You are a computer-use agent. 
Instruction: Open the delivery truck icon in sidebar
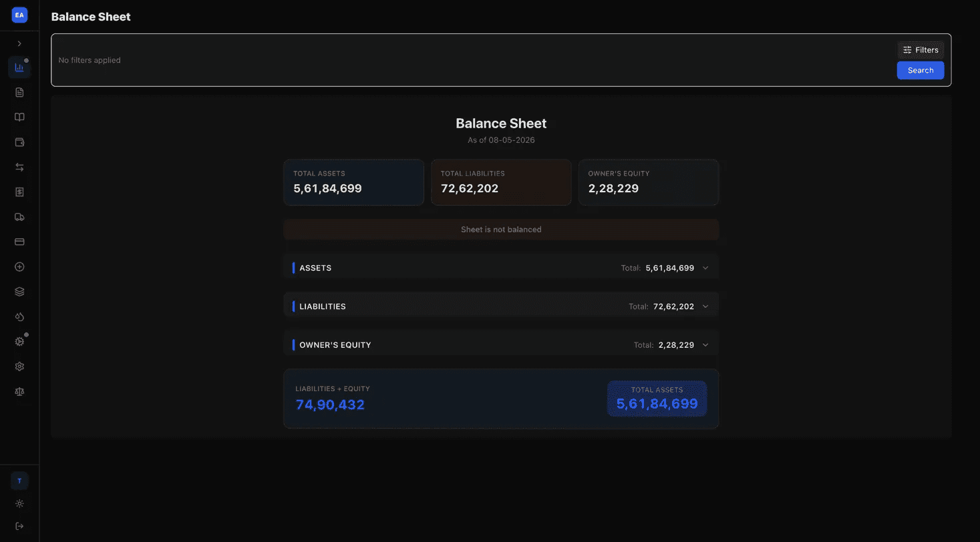(x=19, y=217)
